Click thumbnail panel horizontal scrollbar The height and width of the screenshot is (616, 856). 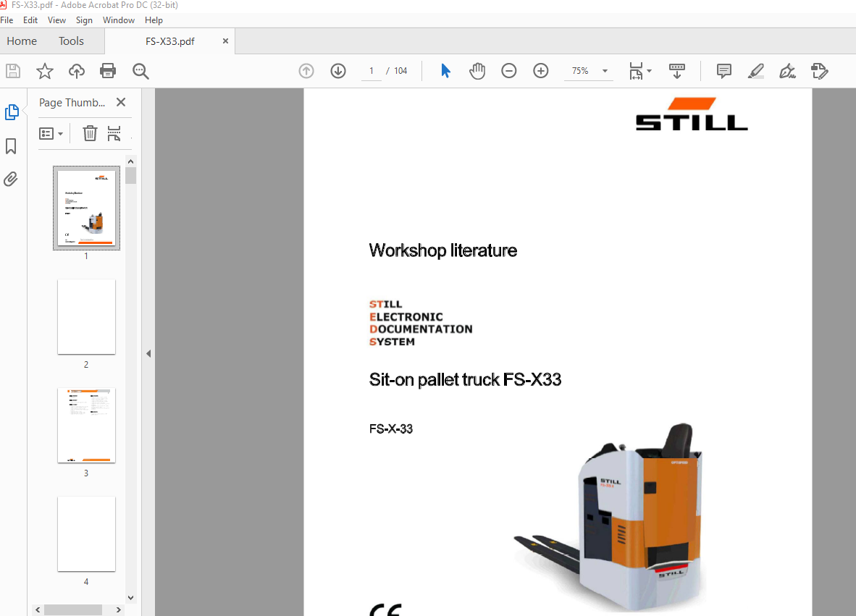tap(72, 609)
